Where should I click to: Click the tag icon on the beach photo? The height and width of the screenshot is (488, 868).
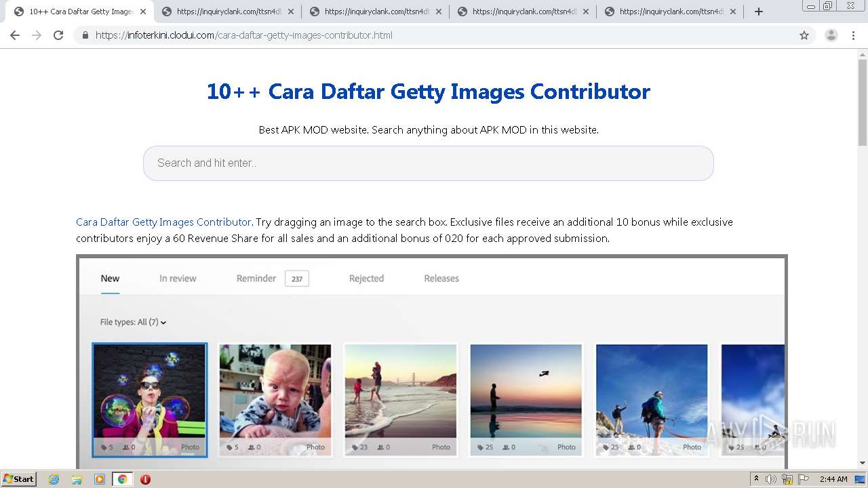355,447
